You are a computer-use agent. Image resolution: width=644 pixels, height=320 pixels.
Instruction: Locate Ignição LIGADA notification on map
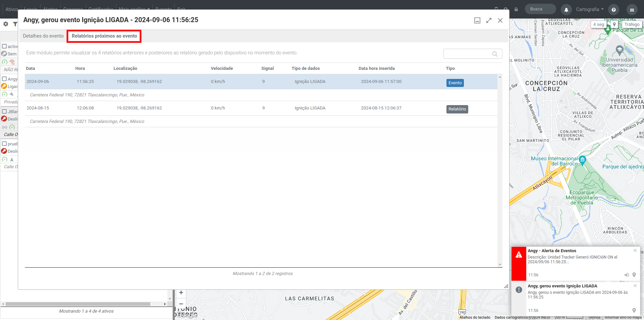pyautogui.click(x=634, y=310)
